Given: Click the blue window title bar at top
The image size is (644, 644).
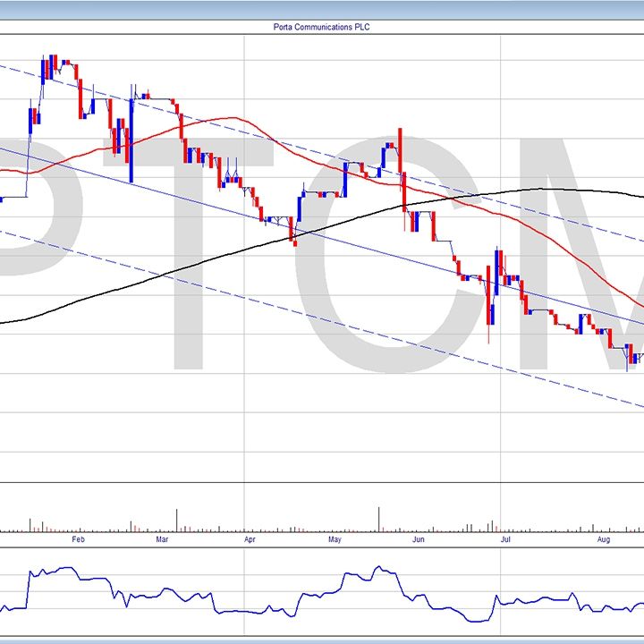Looking at the screenshot, I should coord(322,7).
